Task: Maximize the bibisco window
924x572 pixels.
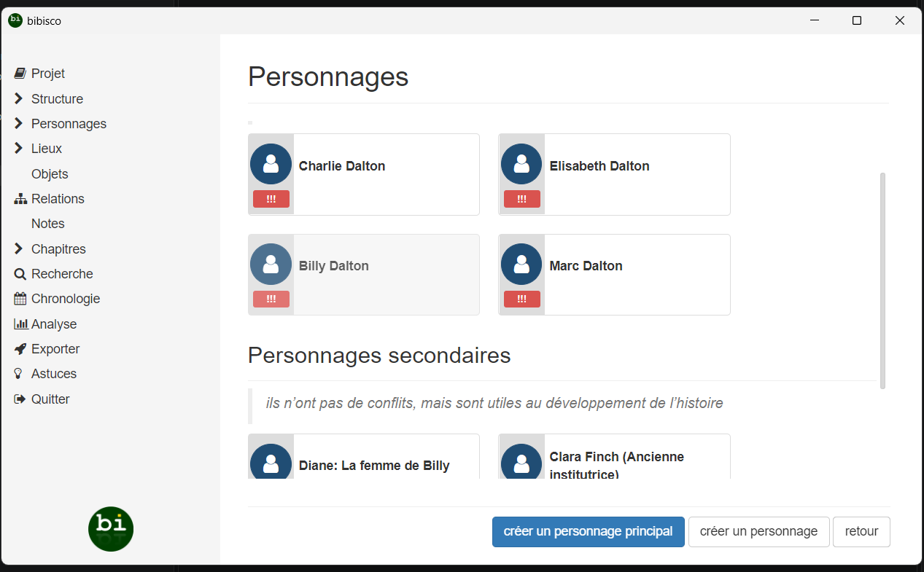Action: (x=857, y=21)
